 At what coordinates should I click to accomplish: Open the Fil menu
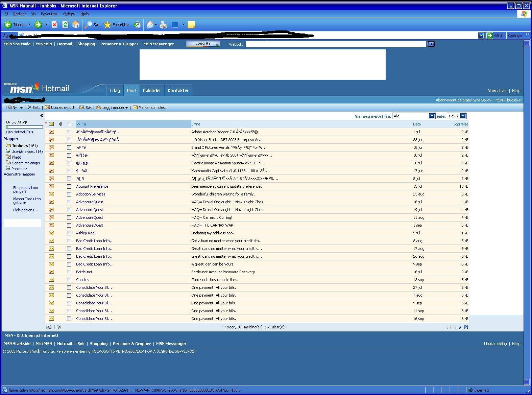6,14
